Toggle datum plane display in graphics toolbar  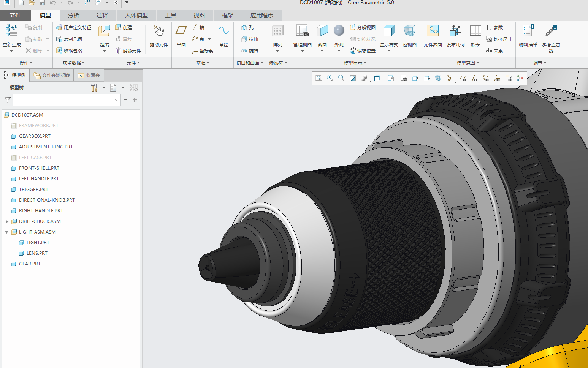[463, 78]
